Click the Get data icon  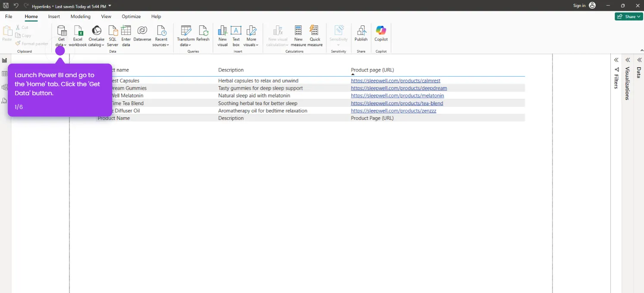pos(62,31)
